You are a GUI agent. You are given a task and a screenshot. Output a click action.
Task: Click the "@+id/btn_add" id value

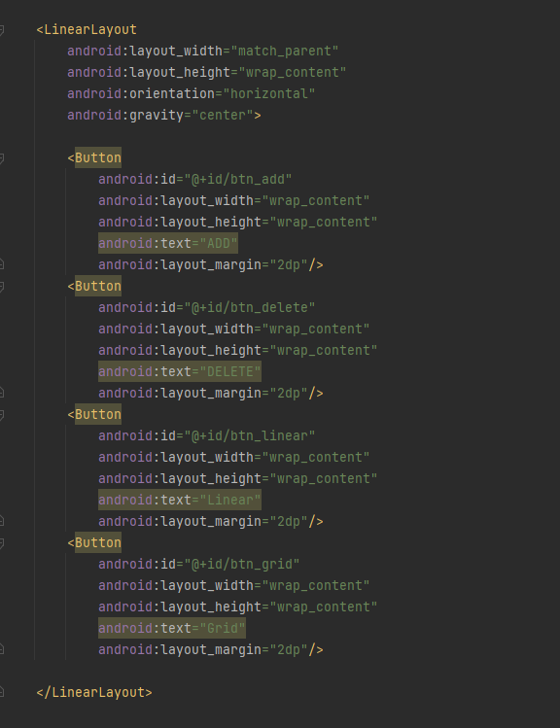[x=238, y=179]
